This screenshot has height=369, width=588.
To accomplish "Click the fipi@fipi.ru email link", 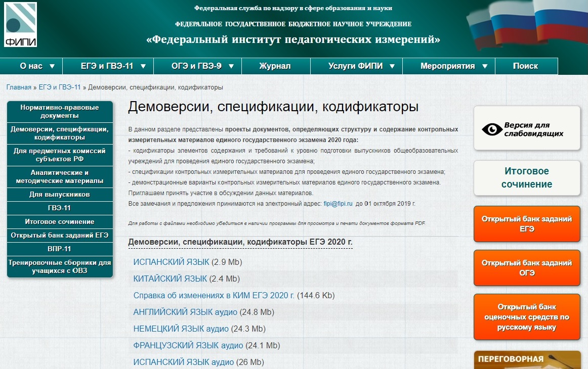I will pos(338,203).
